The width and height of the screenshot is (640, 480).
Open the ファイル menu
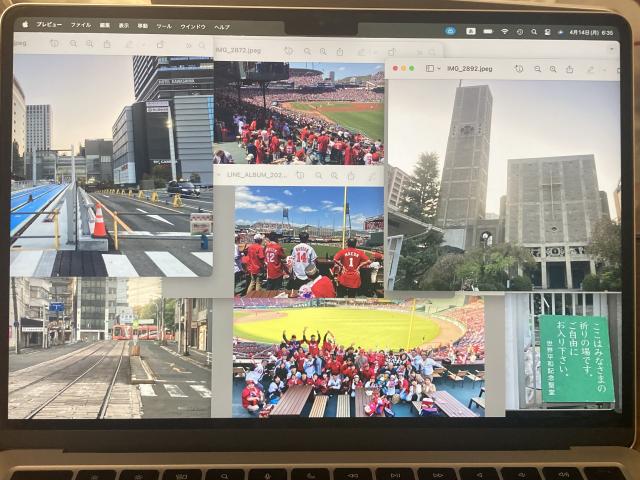81,25
